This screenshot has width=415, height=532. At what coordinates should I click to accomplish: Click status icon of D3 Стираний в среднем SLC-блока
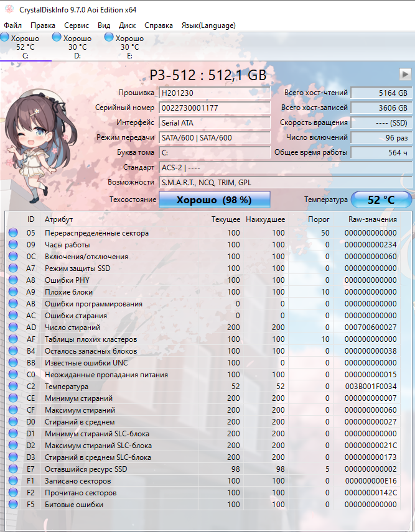(13, 457)
